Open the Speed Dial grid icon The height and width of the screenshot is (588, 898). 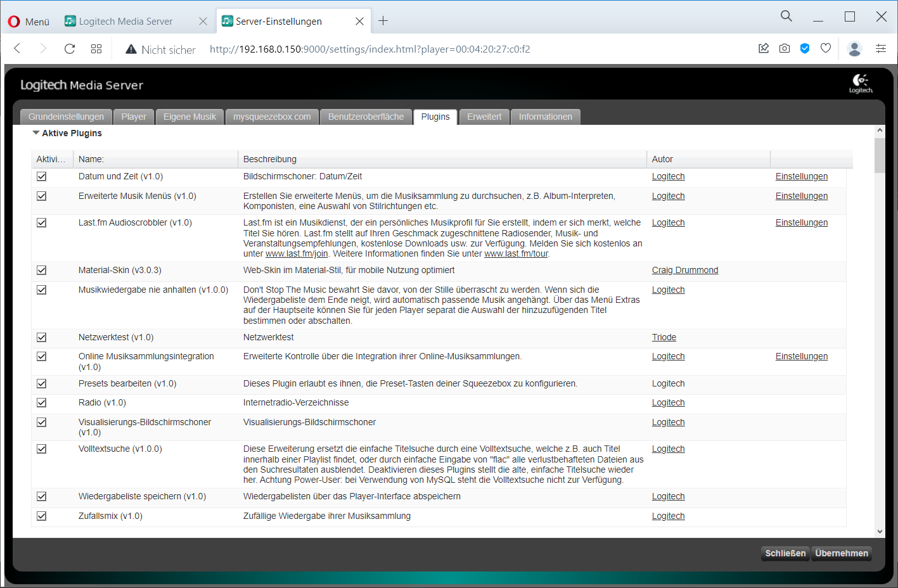tap(96, 49)
